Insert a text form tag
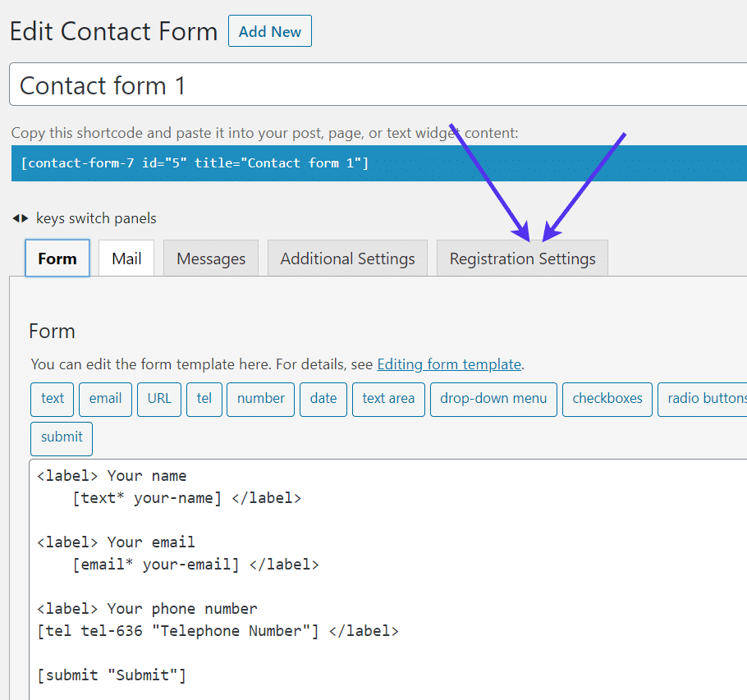 pos(53,399)
